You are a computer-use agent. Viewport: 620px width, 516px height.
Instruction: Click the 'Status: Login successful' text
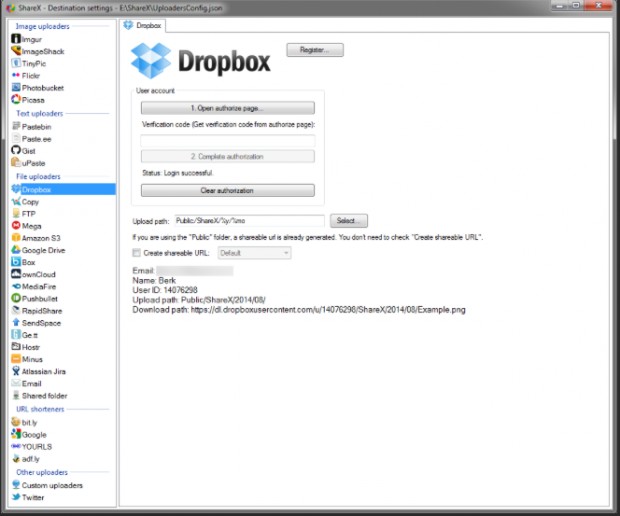point(178,173)
